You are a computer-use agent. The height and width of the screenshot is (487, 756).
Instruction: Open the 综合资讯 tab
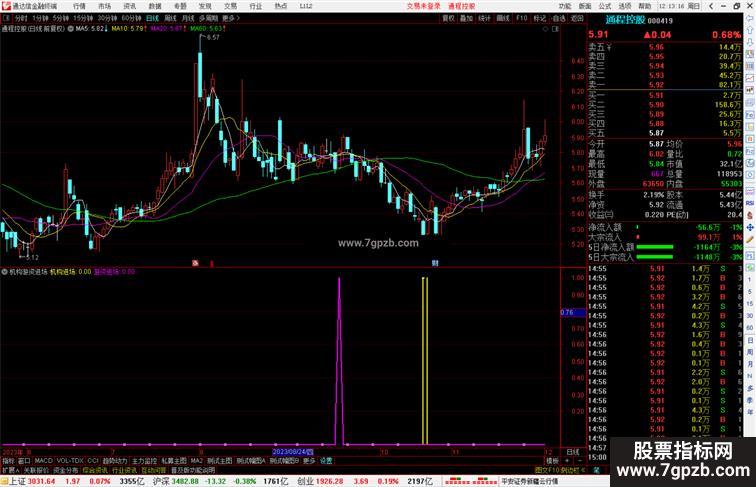(95, 470)
